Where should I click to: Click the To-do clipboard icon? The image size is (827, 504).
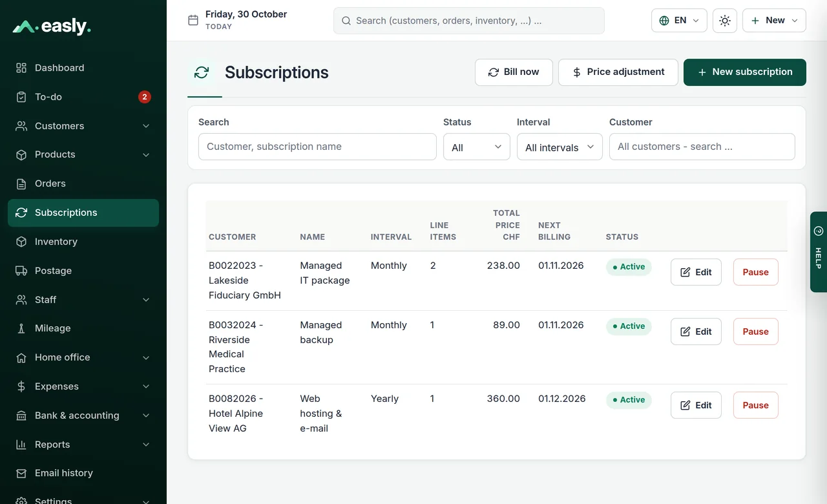click(21, 97)
